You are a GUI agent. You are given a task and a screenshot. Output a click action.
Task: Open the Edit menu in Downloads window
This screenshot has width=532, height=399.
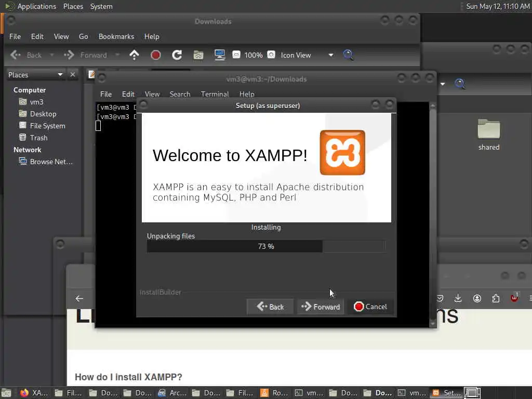(37, 36)
